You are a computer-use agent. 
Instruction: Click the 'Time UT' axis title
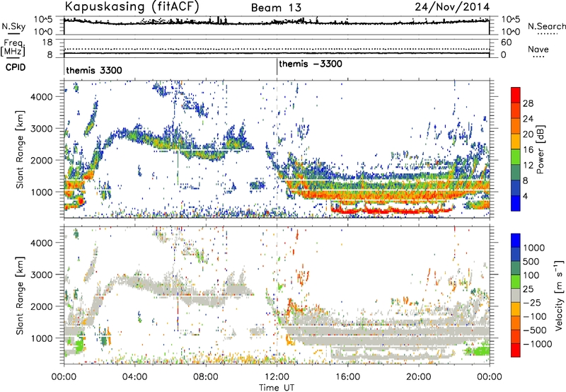pyautogui.click(x=277, y=387)
